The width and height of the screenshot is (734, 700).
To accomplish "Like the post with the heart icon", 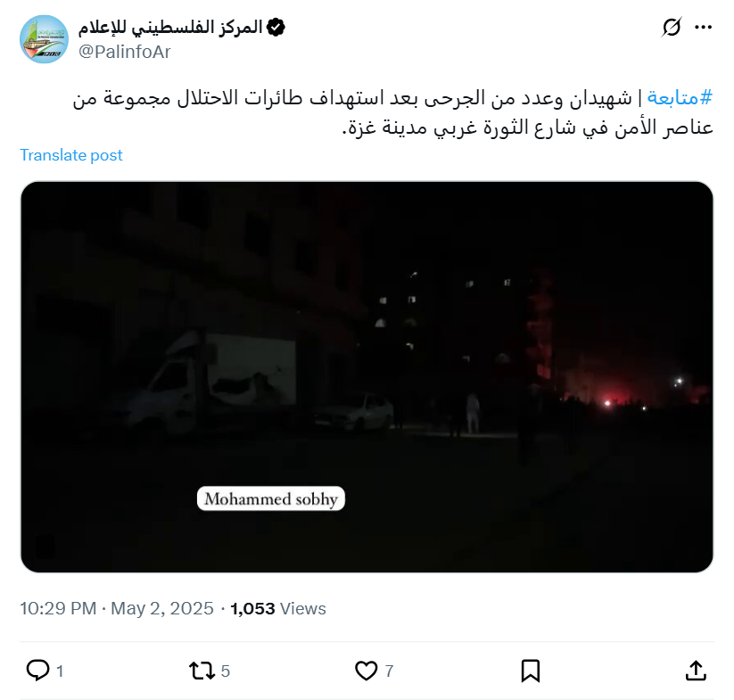I will click(366, 670).
